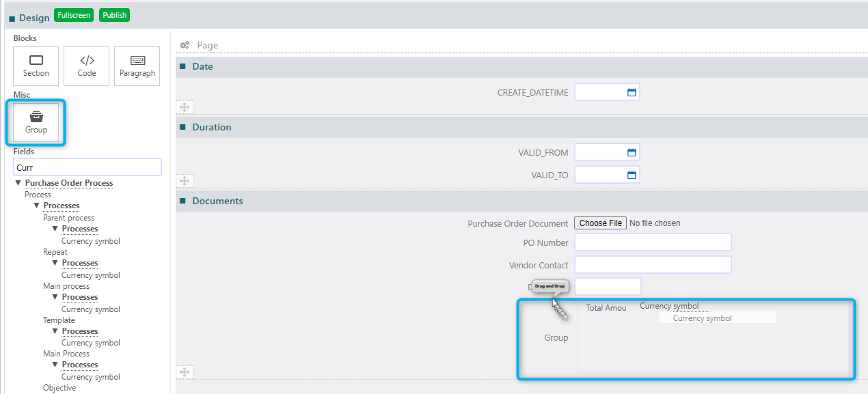
Task: Click the Vendor Contact input field
Action: (653, 265)
